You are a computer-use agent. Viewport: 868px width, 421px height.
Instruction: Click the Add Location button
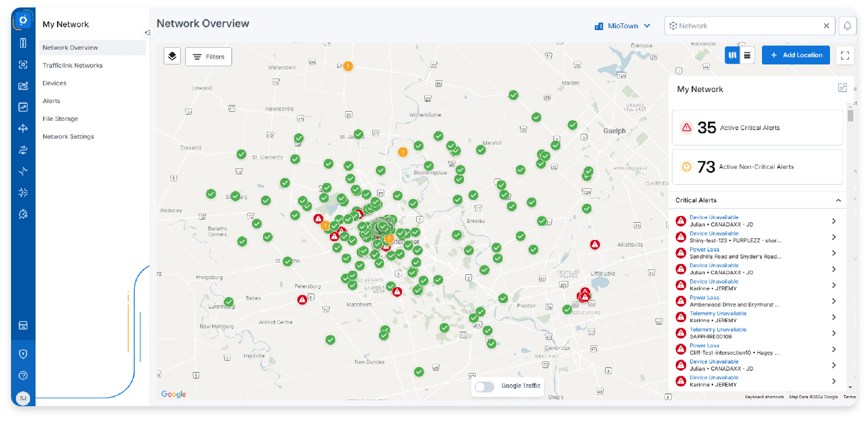pos(796,55)
